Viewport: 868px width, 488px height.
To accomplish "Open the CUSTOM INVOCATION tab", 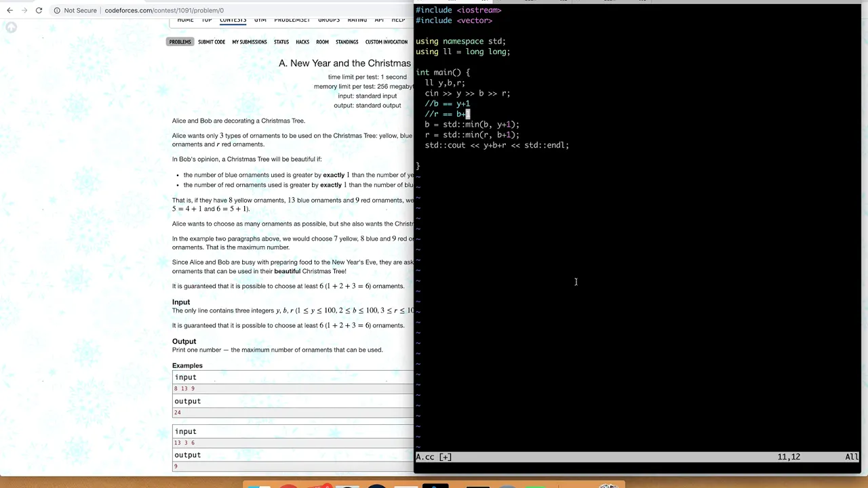I will 387,42.
